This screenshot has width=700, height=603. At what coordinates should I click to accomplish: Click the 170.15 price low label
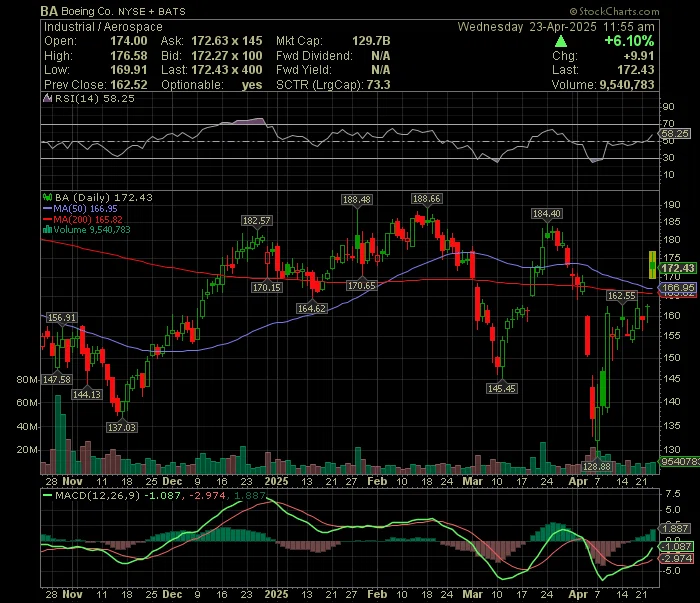click(267, 287)
